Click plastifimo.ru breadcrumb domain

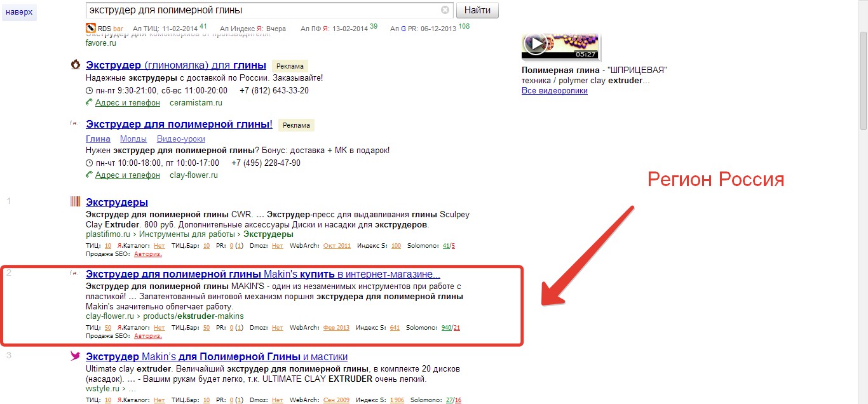pos(108,234)
